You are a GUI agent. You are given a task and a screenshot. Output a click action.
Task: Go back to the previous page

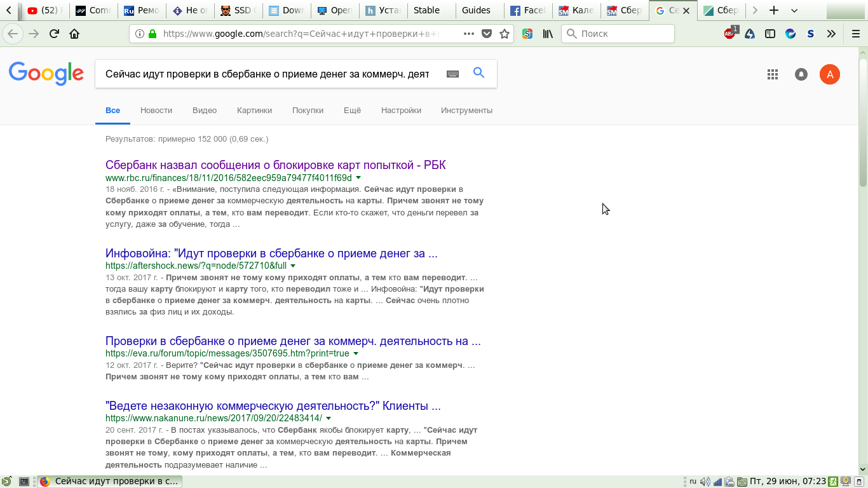(13, 34)
